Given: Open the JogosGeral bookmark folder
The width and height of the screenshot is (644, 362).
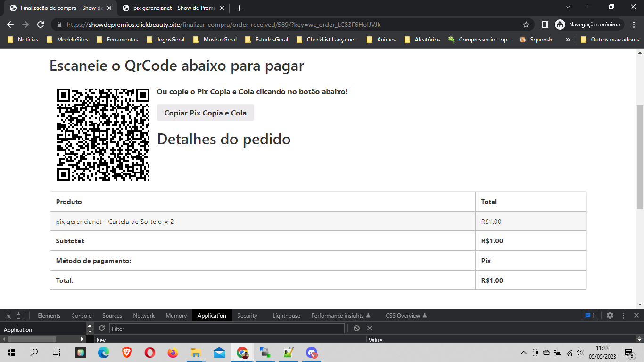Looking at the screenshot, I should (166, 40).
